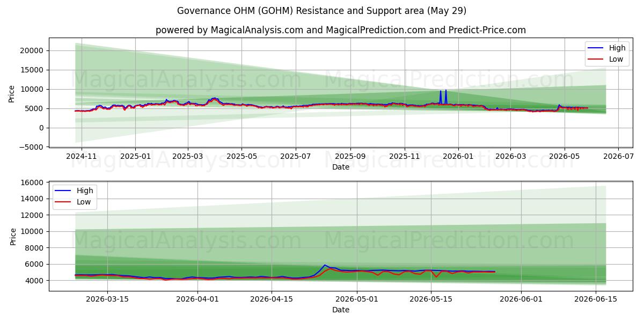Click the '2026-03-15' tick label
644x322 pixels.
(x=107, y=298)
